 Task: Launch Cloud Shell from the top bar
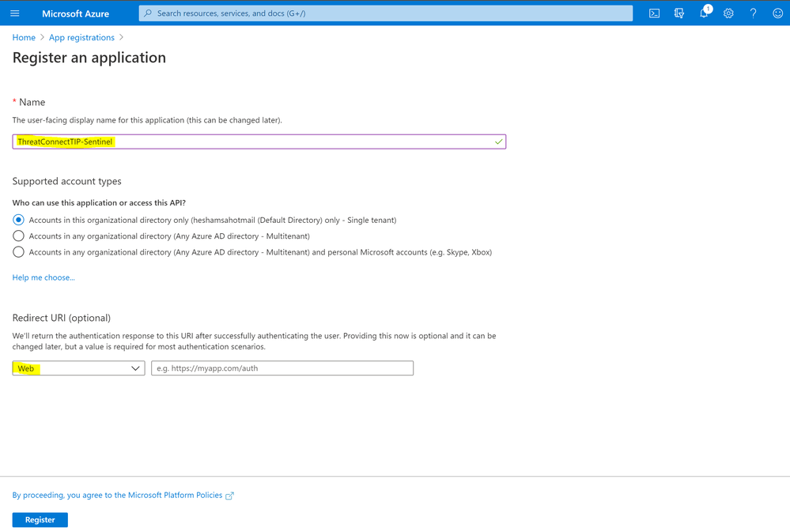pyautogui.click(x=654, y=13)
